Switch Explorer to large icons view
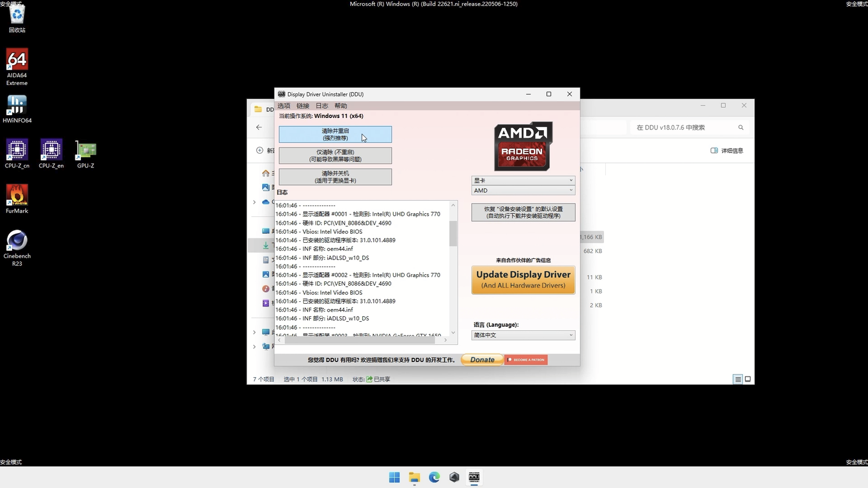Viewport: 868px width, 488px height. (747, 379)
